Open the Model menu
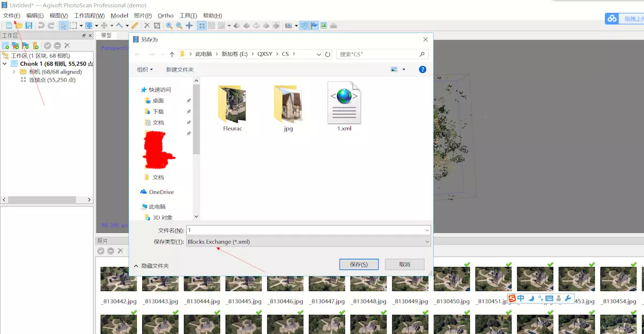This screenshot has width=644, height=334. tap(119, 16)
